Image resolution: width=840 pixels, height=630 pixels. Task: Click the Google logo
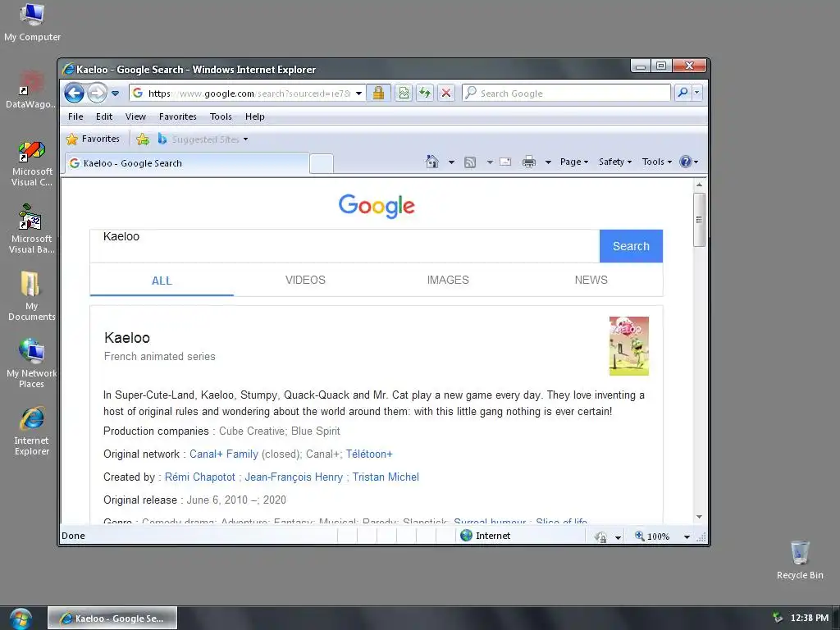click(377, 206)
